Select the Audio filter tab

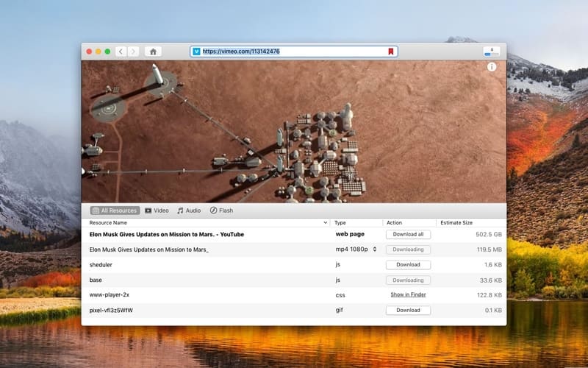point(188,210)
